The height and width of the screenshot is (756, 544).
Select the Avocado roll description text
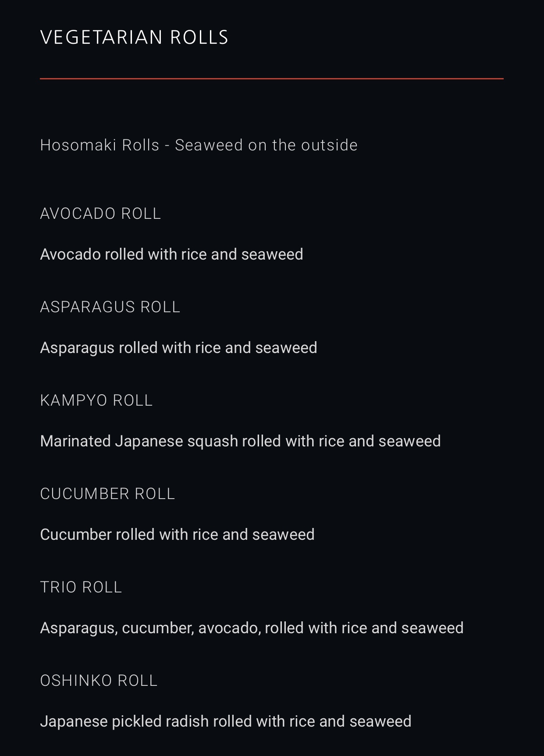pos(171,254)
